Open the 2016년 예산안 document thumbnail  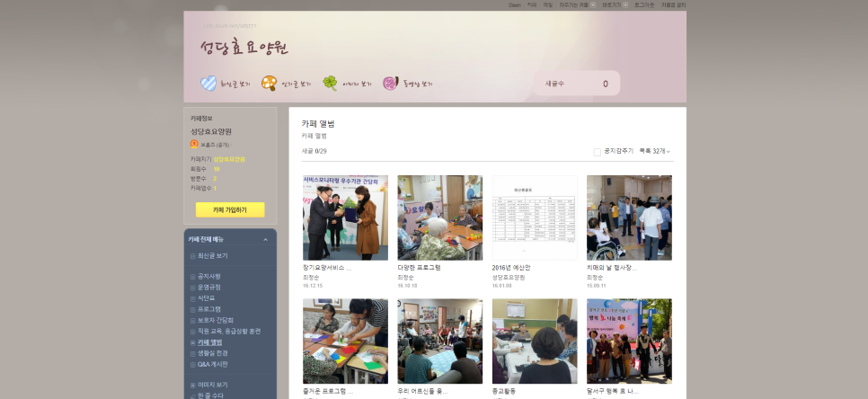tap(535, 218)
